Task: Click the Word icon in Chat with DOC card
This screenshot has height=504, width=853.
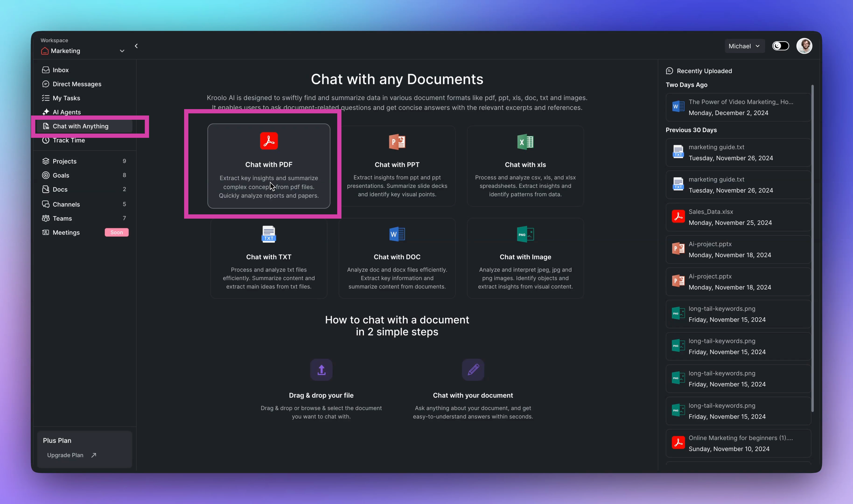Action: pos(397,234)
